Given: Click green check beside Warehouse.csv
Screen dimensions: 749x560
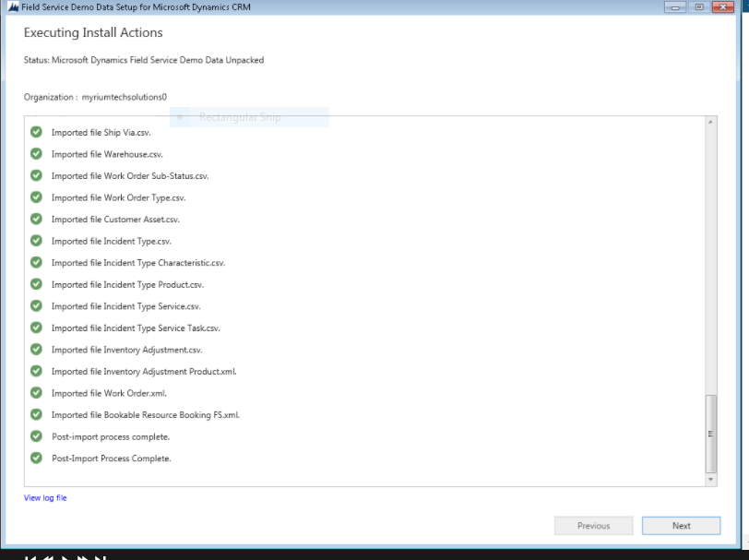Looking at the screenshot, I should click(36, 154).
